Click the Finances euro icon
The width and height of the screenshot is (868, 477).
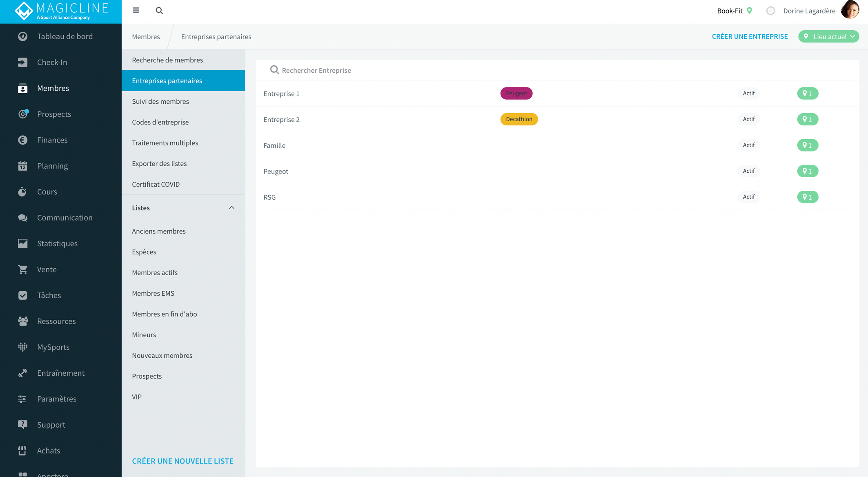23,140
